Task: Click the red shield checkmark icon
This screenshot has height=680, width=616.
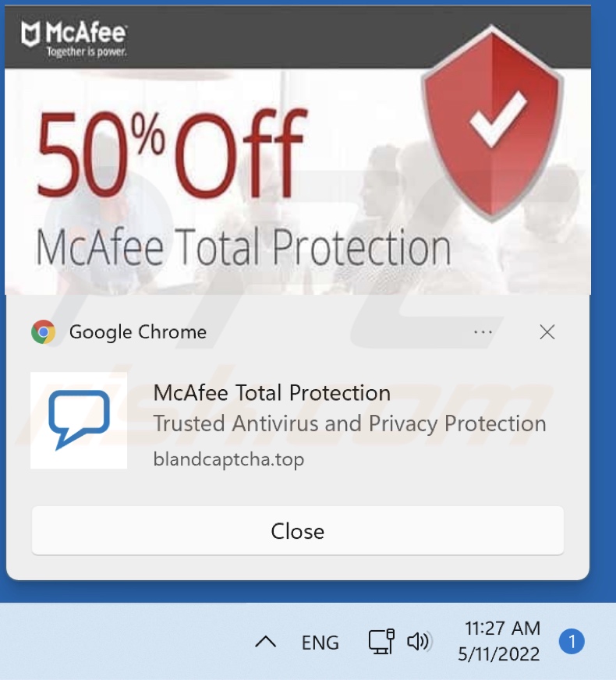Action: coord(492,122)
